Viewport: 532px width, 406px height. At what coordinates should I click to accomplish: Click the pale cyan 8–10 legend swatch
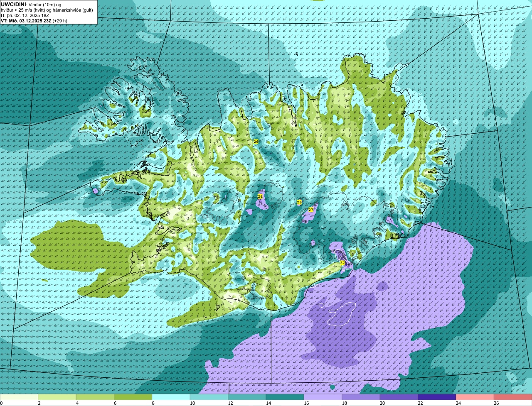click(x=171, y=397)
